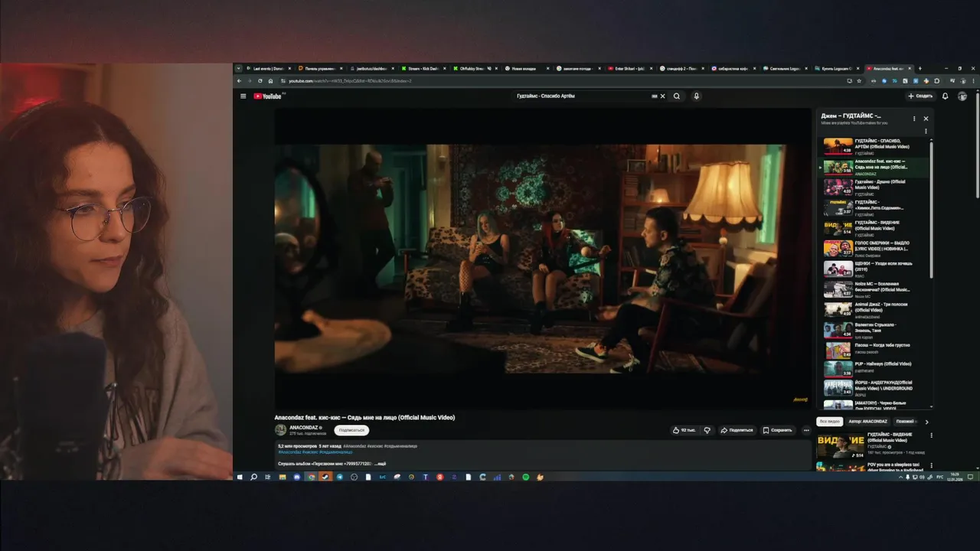Viewport: 980px width, 551px height.
Task: Switch to the Панель управления tab
Action: pos(319,68)
